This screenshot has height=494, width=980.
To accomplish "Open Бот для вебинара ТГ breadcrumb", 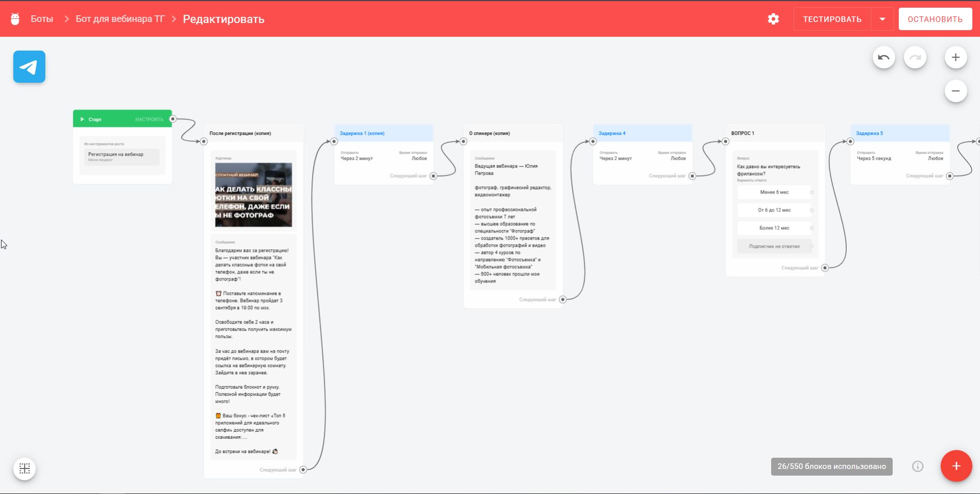I will [120, 19].
